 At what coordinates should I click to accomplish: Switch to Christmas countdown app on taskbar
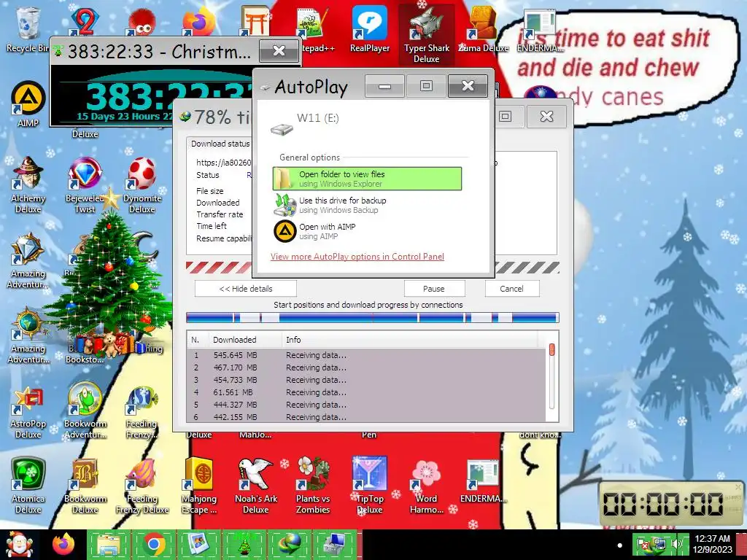pyautogui.click(x=245, y=544)
